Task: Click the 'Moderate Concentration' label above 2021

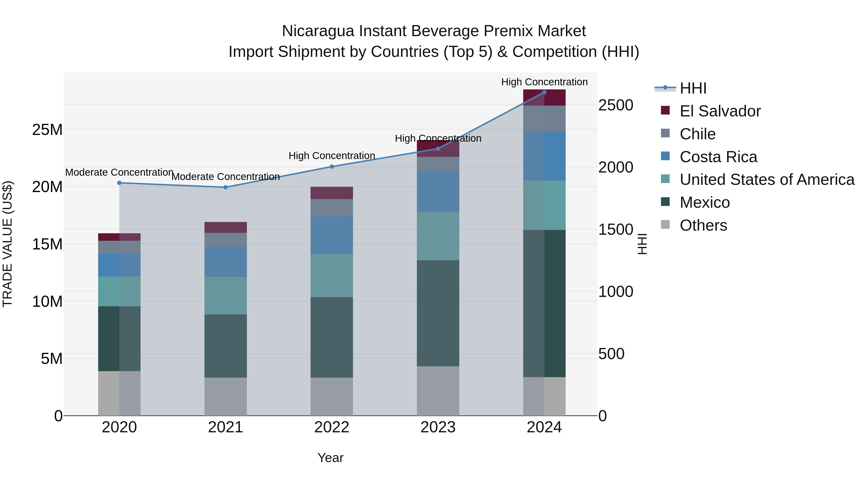Action: [x=226, y=177]
